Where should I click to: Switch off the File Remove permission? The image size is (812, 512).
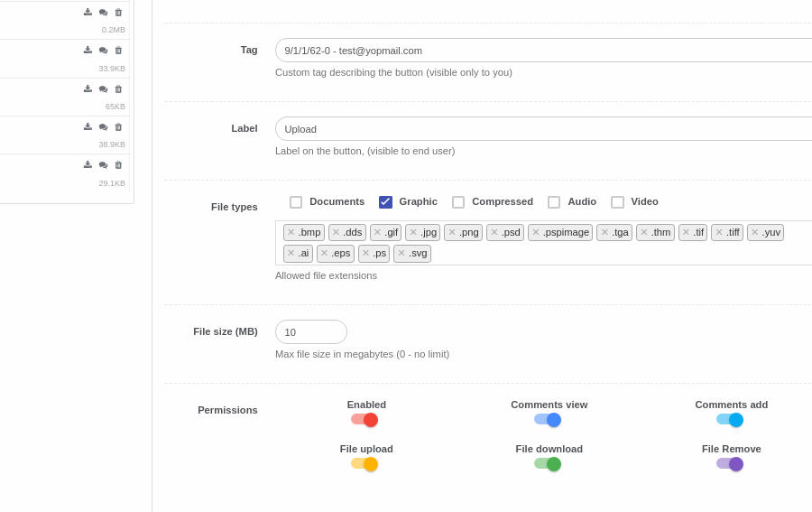pos(730,464)
